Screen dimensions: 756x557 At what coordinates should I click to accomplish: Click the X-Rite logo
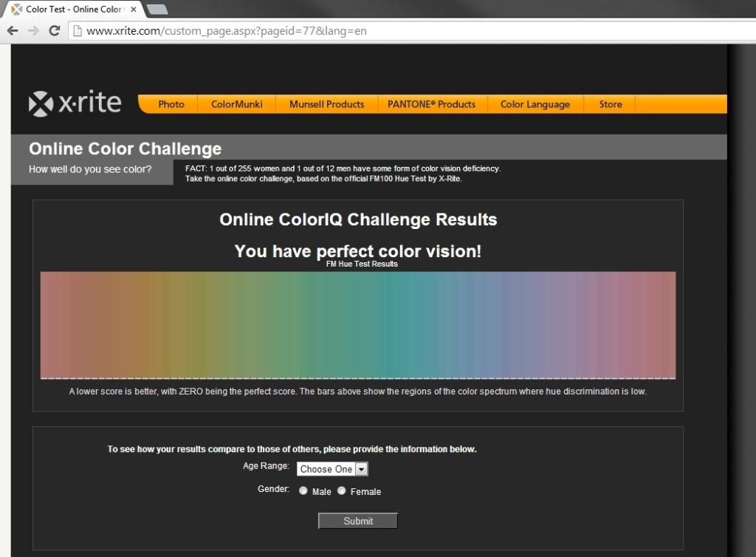pyautogui.click(x=75, y=103)
